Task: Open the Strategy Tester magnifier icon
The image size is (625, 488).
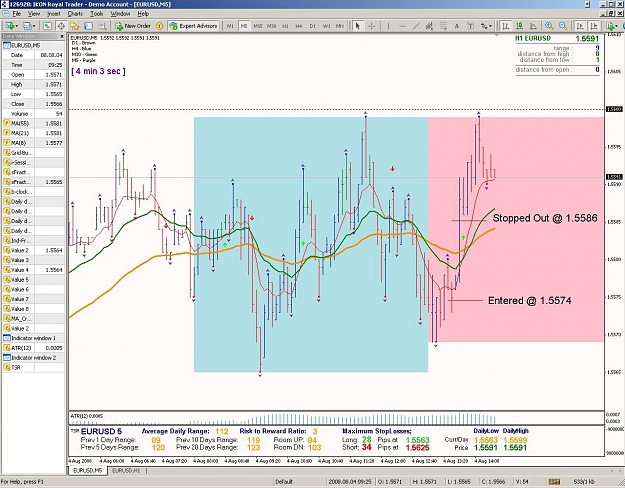Action: 102,26
